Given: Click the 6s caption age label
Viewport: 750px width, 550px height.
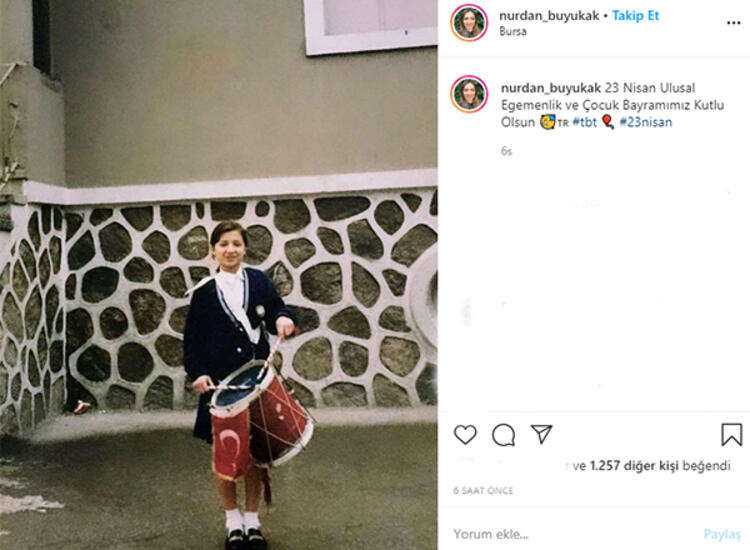Looking at the screenshot, I should [x=506, y=151].
